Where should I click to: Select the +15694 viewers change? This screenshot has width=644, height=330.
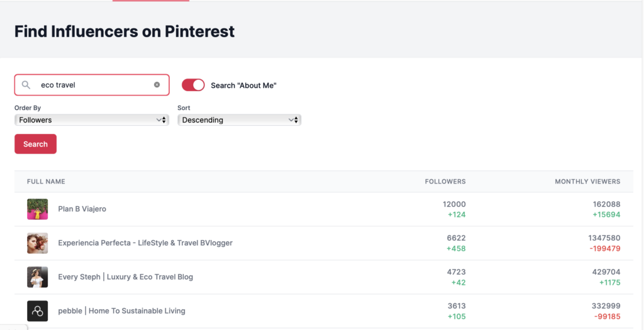(x=607, y=215)
